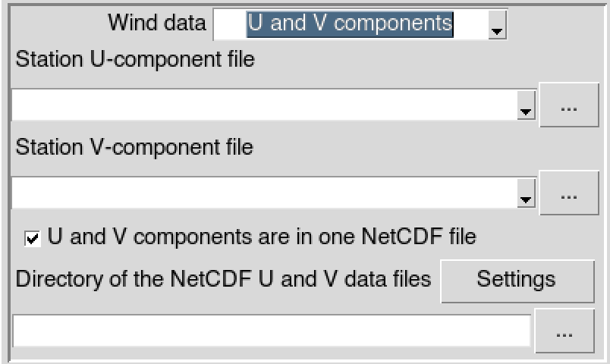Open NetCDF Settings
The width and height of the screenshot is (610, 364).
517,281
